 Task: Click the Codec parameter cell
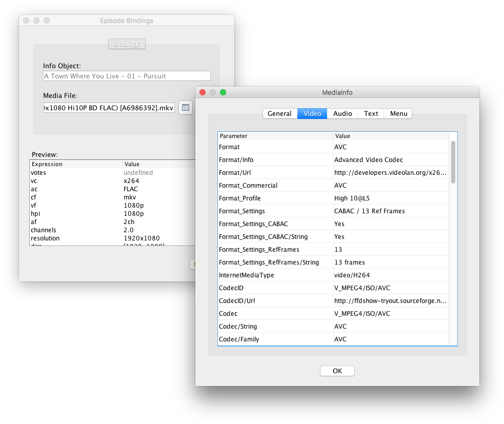click(x=275, y=314)
